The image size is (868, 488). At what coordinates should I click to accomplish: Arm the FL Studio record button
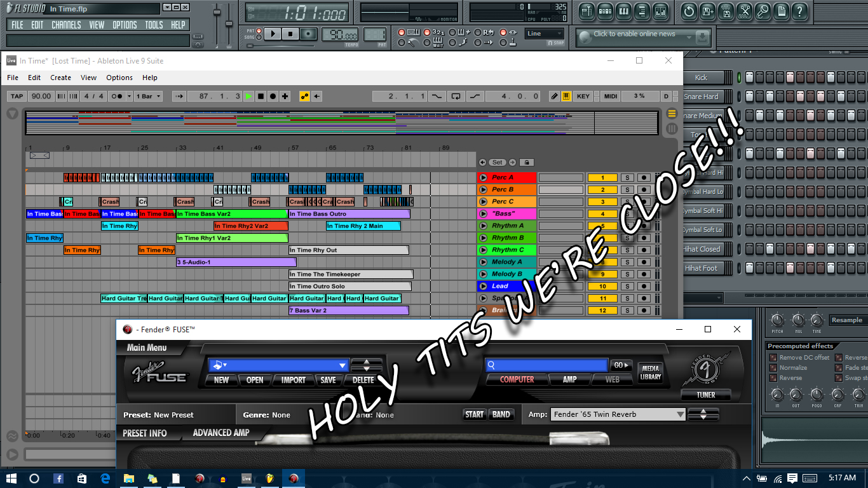tap(308, 34)
